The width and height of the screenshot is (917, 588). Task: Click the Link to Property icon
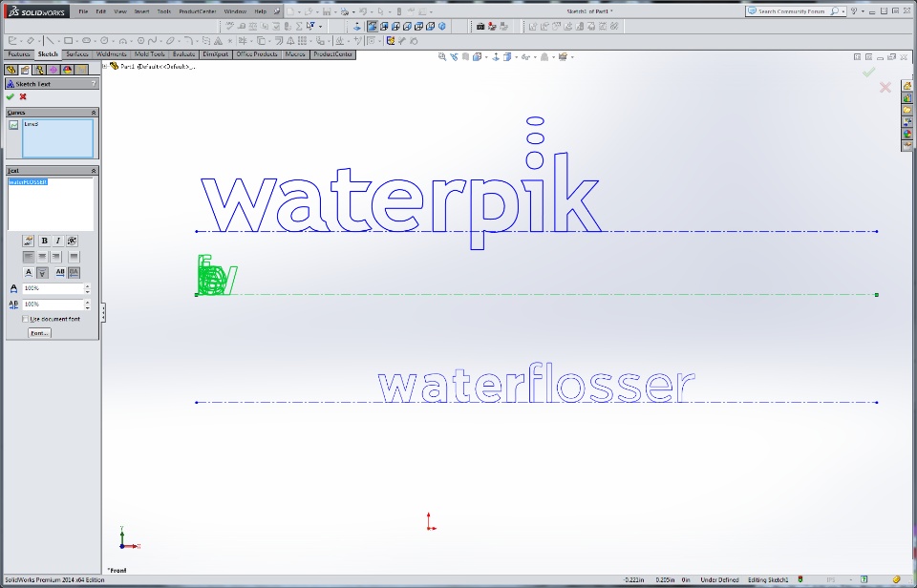point(28,241)
